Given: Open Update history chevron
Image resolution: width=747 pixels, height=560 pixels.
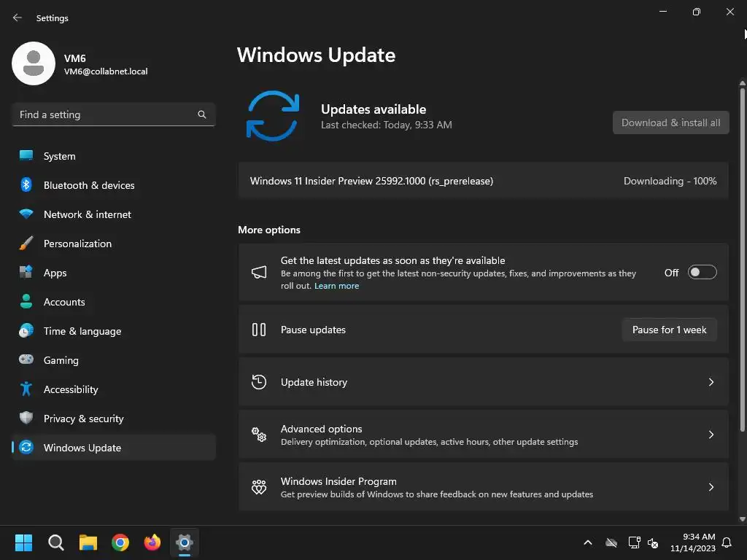Looking at the screenshot, I should click(x=711, y=382).
